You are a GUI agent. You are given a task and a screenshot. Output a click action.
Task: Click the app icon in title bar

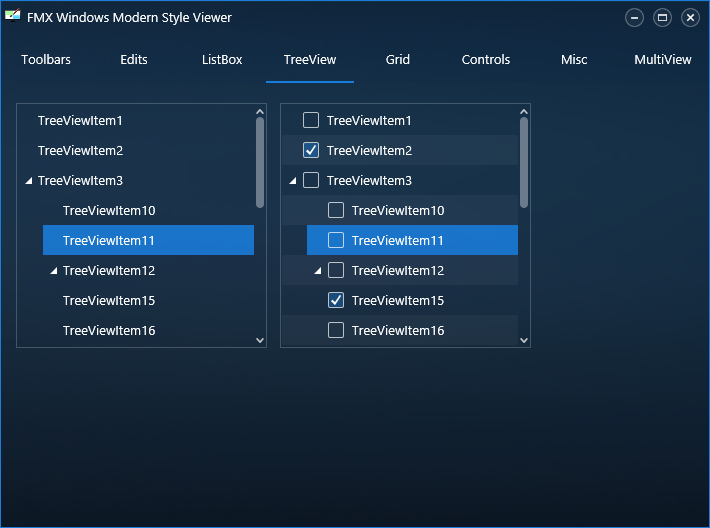(x=13, y=16)
